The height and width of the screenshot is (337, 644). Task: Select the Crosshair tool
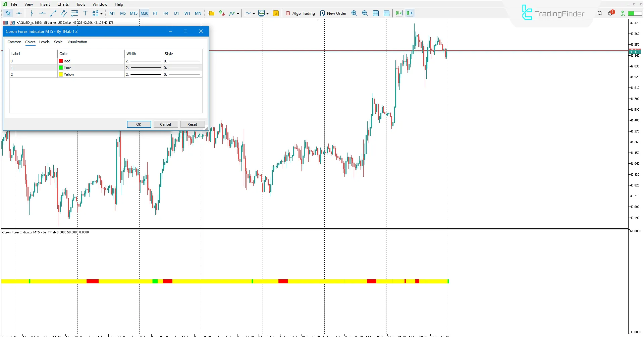click(19, 13)
